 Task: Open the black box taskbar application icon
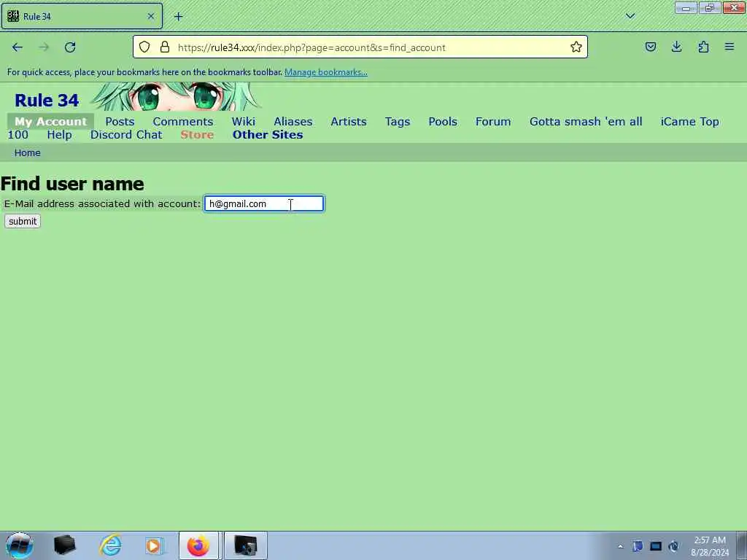click(x=65, y=545)
